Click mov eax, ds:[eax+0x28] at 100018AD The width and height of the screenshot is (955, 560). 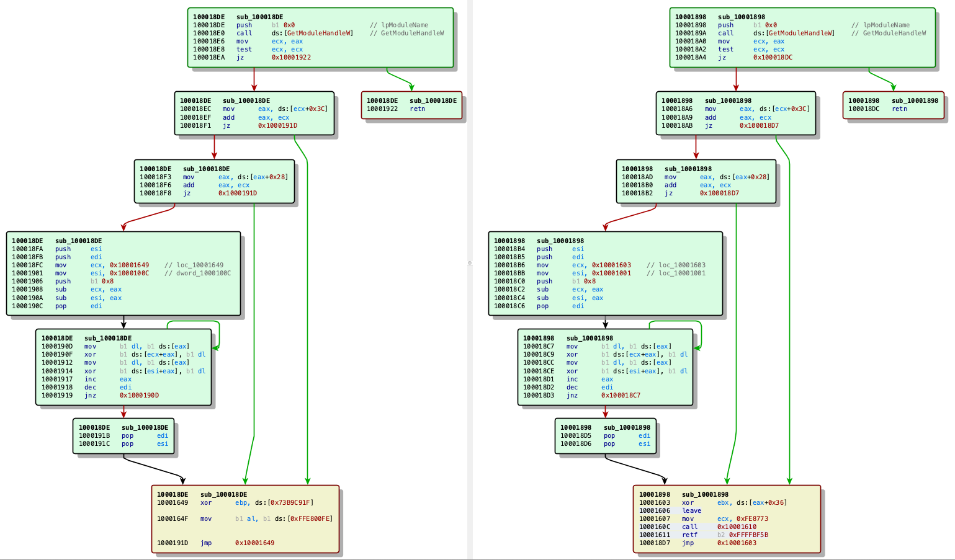696,177
